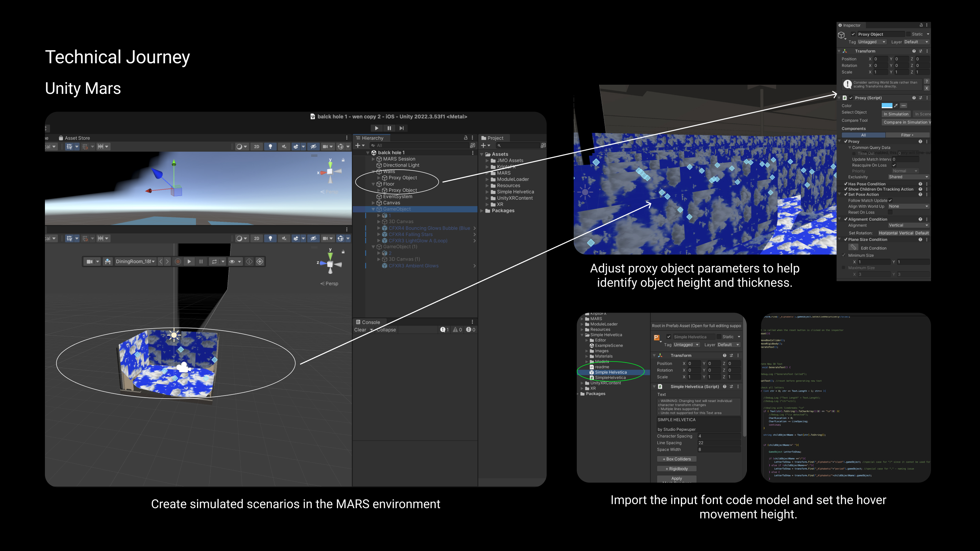This screenshot has width=980, height=551.
Task: Click the Step frame button next to Pause
Action: pos(402,128)
